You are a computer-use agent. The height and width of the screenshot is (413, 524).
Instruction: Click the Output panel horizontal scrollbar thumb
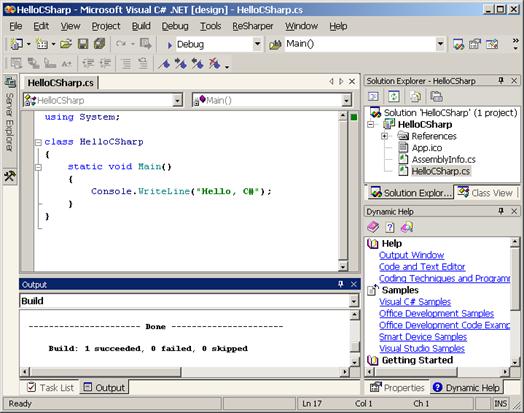pos(105,371)
